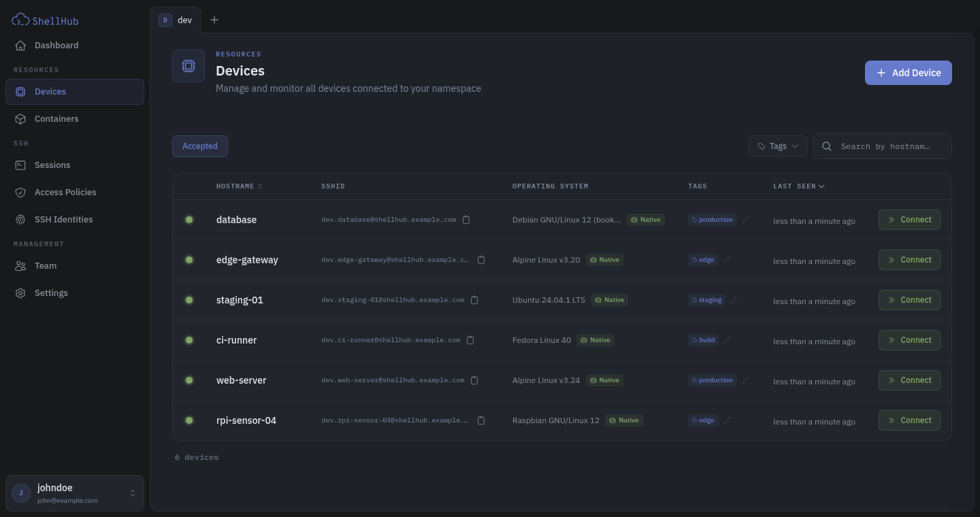Open the web-server hostname

241,380
